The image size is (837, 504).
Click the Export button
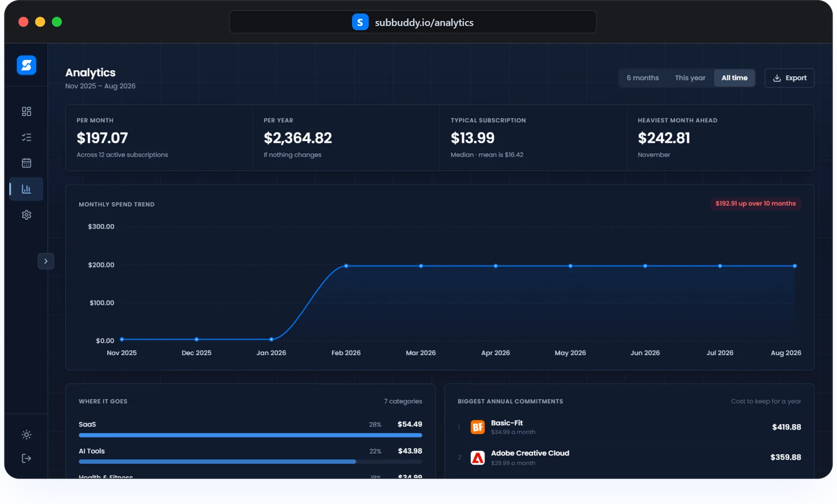789,78
